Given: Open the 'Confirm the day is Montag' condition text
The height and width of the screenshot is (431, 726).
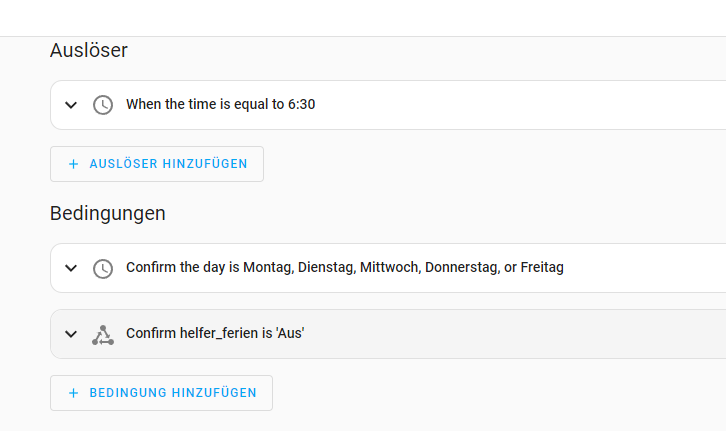Looking at the screenshot, I should point(345,268).
